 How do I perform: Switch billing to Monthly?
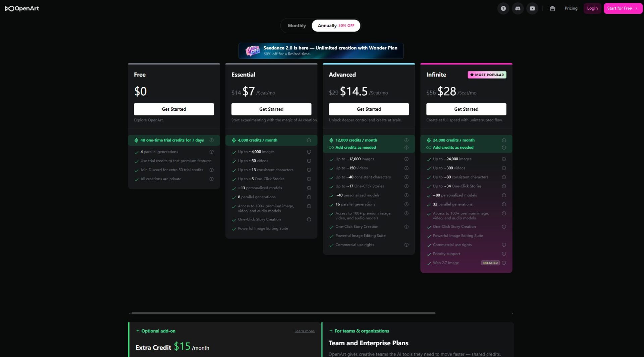point(297,25)
